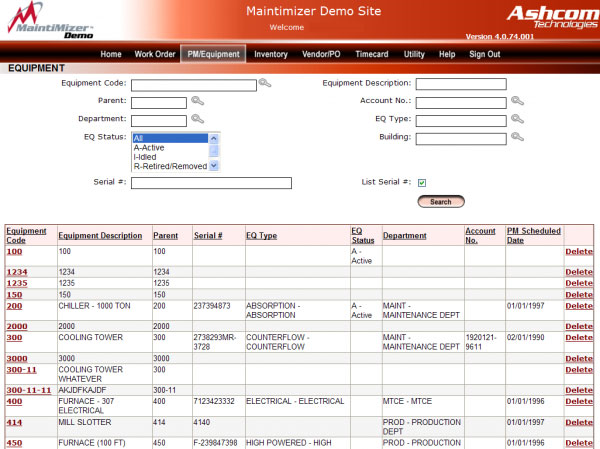Viewport: 600px width, 449px height.
Task: Click the Equipment Description input field
Action: [x=461, y=84]
